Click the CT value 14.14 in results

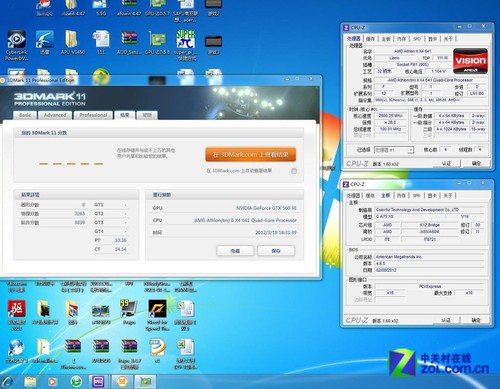(x=120, y=249)
